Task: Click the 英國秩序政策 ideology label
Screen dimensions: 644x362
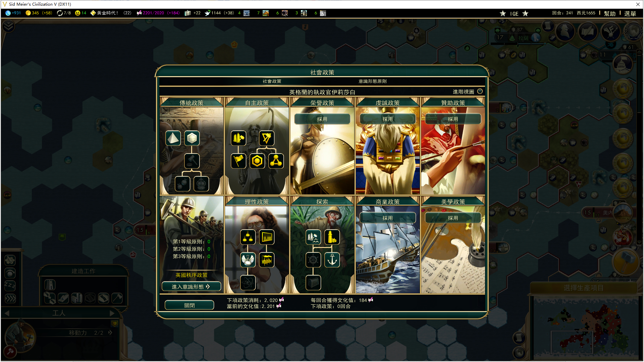Action: coord(192,275)
